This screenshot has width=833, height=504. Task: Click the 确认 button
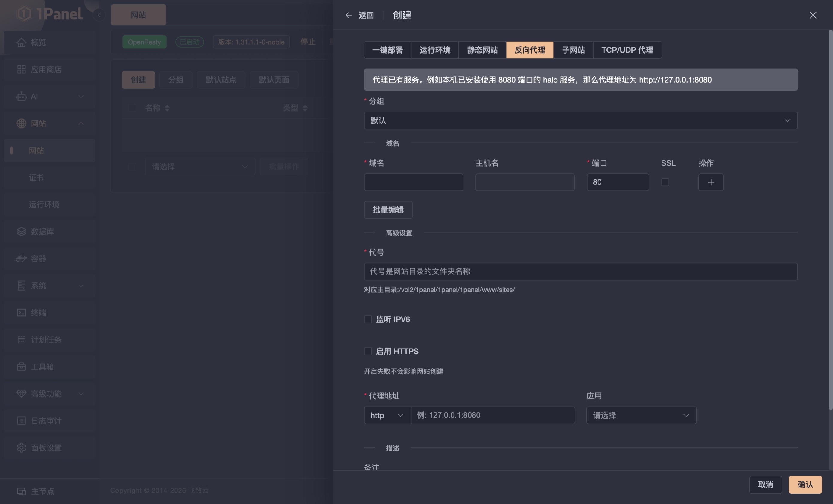point(805,485)
